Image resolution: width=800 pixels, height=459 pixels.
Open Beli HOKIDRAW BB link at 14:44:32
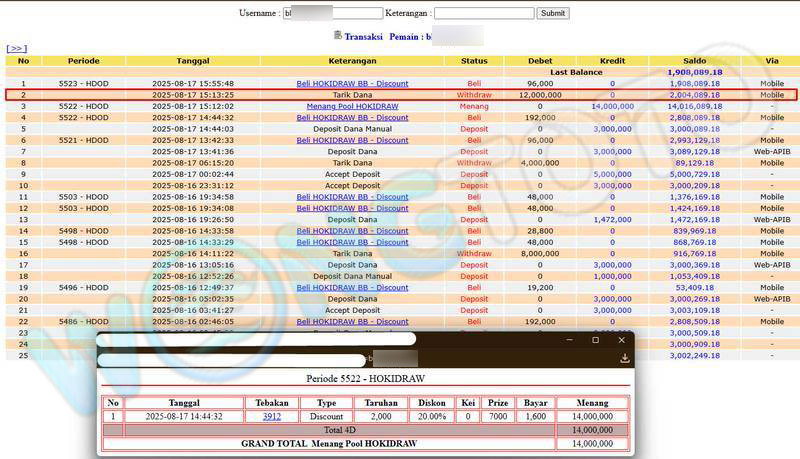[352, 117]
